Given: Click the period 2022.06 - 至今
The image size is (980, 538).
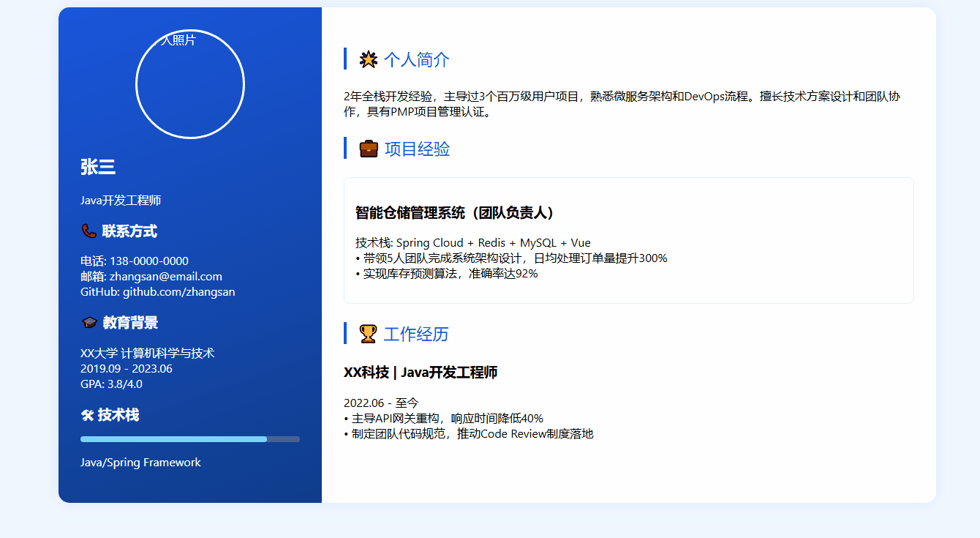Looking at the screenshot, I should (381, 403).
